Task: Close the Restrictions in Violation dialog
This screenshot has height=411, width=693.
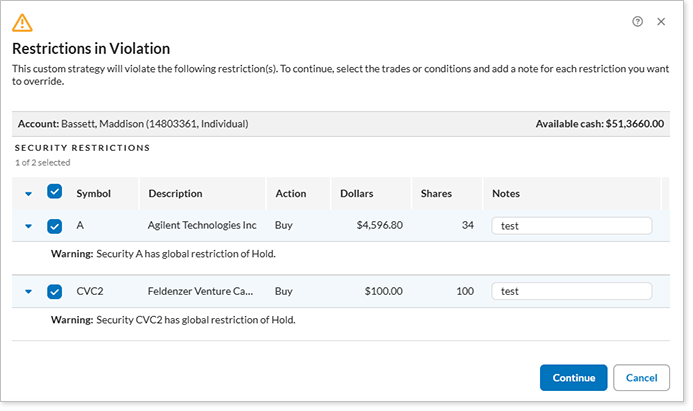Action: [x=661, y=21]
